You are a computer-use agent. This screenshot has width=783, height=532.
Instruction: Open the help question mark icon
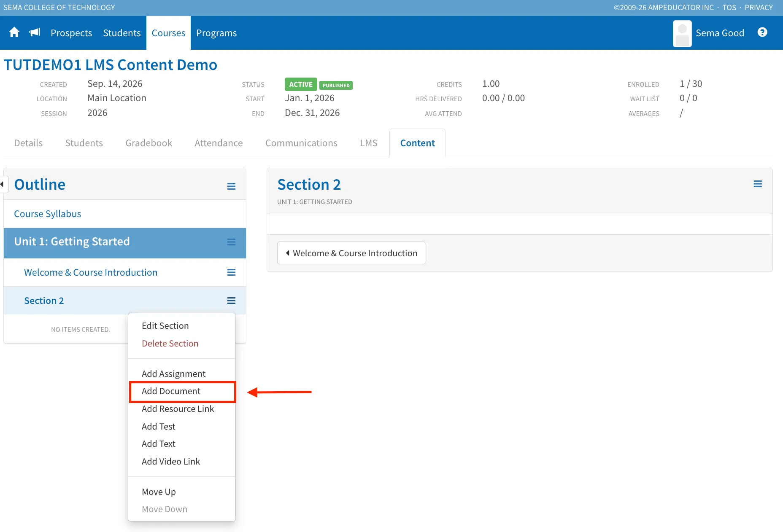[762, 32]
